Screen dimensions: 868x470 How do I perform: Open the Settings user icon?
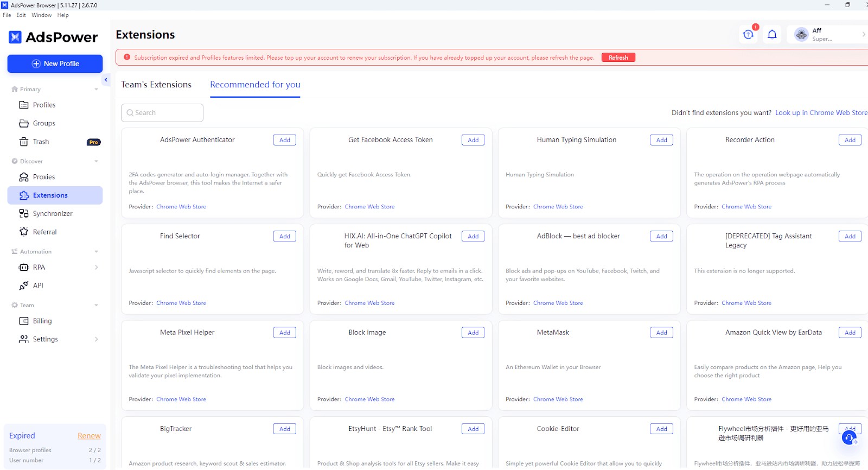point(24,339)
